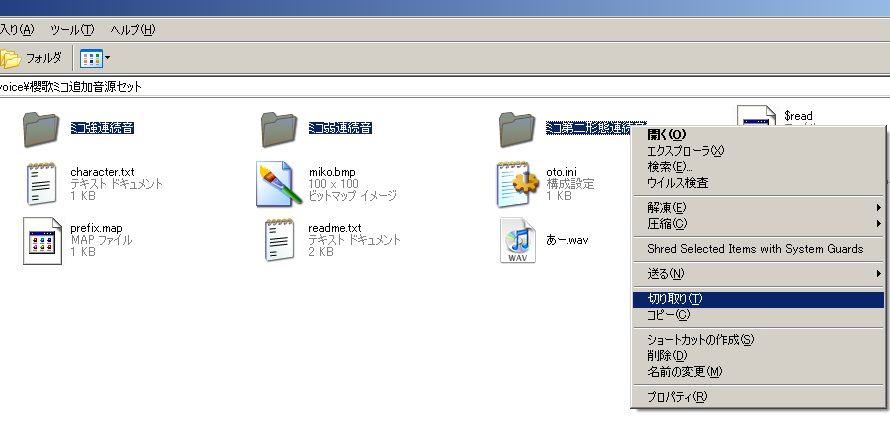Expand the 圧縮(C) submenu
Viewport: 890px width, 430px height.
click(758, 224)
